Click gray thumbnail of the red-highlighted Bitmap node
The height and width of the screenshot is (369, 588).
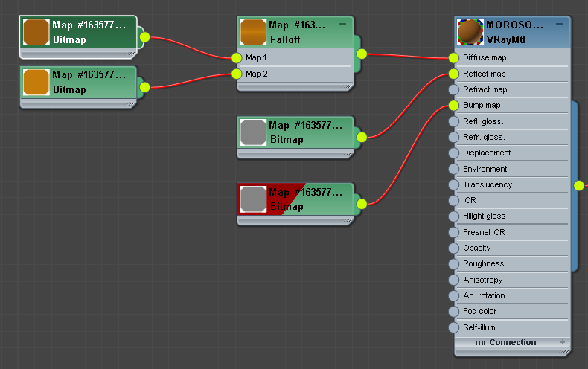(253, 199)
